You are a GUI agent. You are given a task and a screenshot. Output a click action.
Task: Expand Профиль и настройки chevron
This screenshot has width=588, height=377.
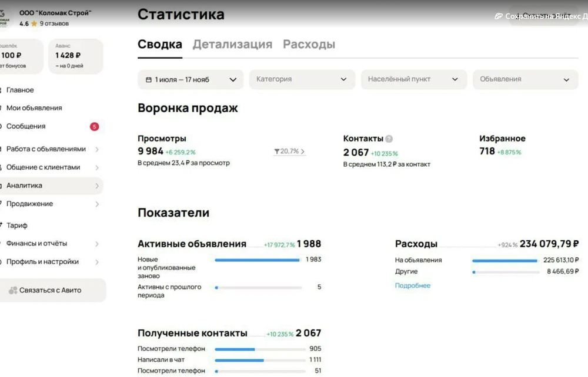(x=97, y=262)
